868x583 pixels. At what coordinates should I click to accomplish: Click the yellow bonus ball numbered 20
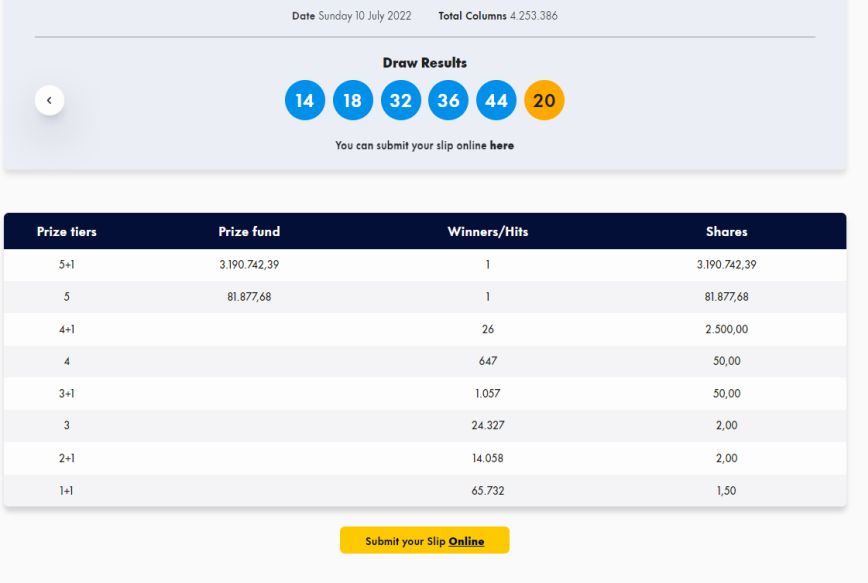(x=544, y=100)
